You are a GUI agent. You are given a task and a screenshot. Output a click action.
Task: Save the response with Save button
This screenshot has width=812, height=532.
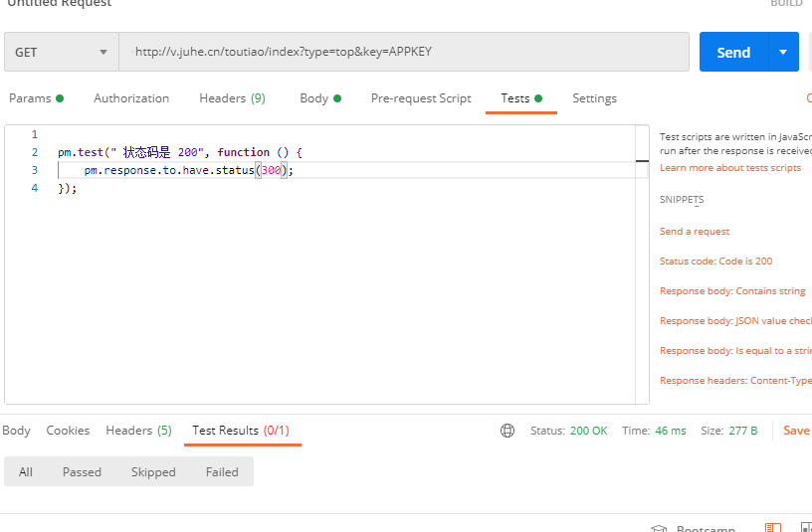pyautogui.click(x=796, y=431)
